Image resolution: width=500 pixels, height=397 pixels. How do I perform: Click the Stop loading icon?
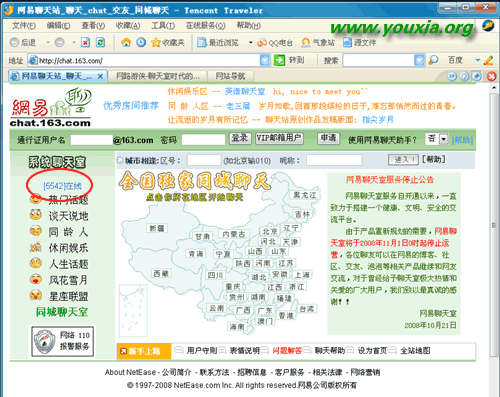(x=86, y=42)
